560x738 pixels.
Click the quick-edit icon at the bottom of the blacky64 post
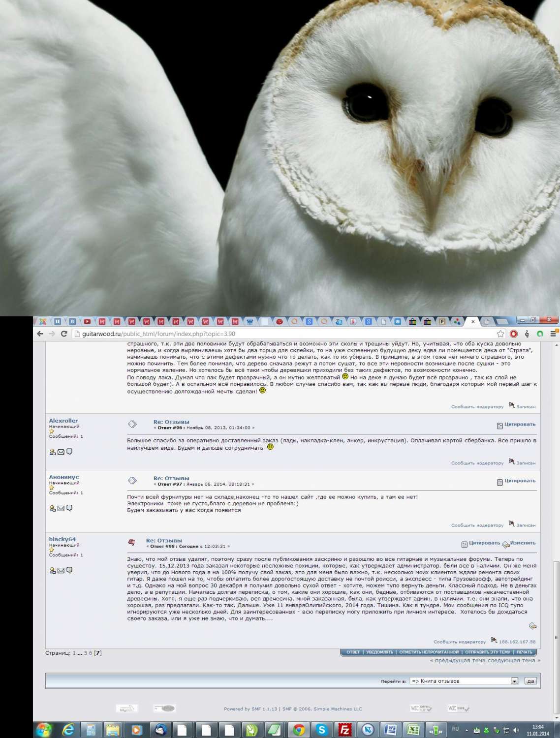click(532, 626)
